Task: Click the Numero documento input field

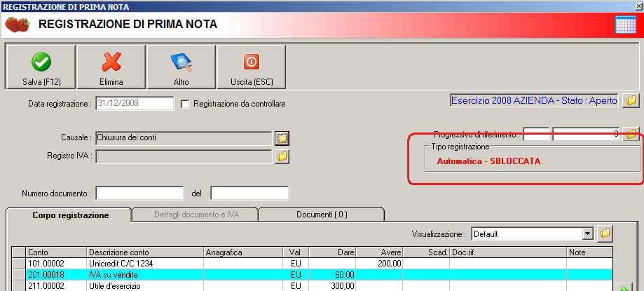Action: (139, 193)
